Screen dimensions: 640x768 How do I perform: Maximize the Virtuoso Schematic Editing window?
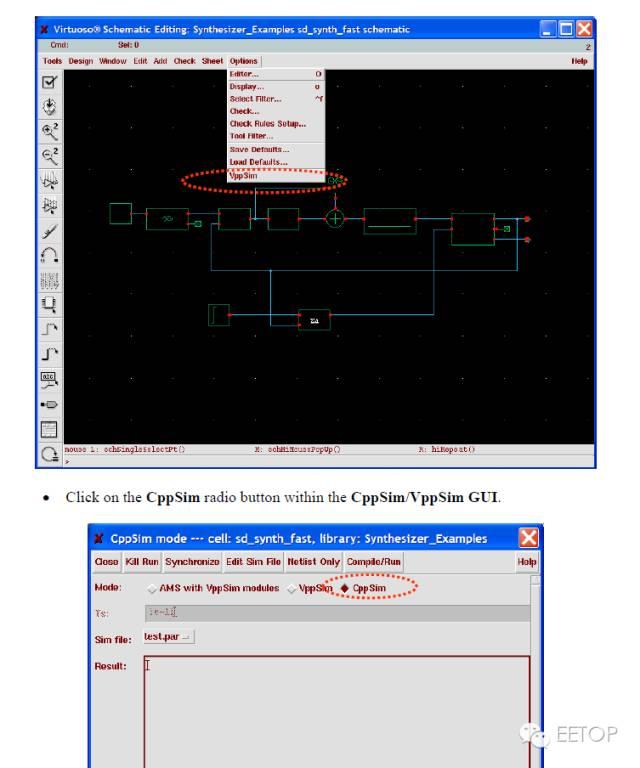point(566,29)
